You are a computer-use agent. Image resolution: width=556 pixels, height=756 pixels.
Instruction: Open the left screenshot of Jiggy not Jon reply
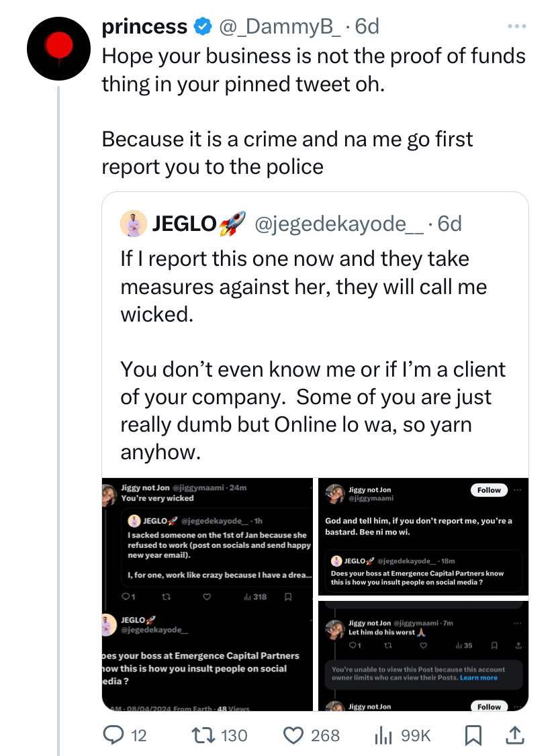pyautogui.click(x=207, y=594)
